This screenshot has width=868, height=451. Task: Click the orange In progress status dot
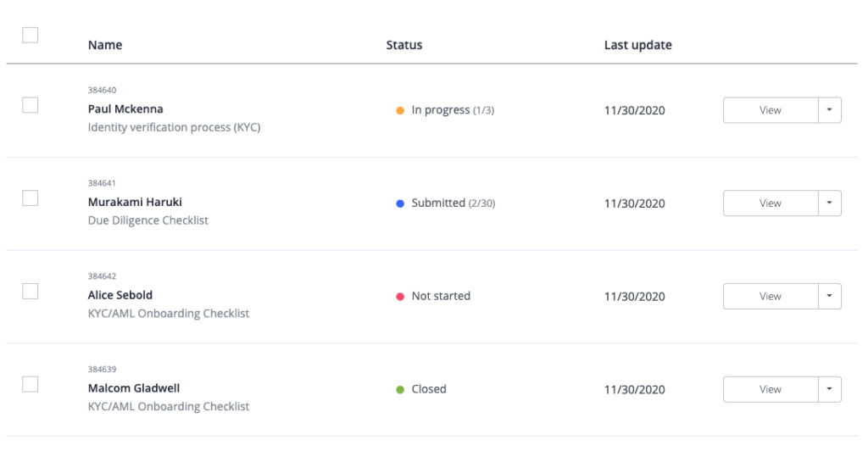[x=400, y=110]
